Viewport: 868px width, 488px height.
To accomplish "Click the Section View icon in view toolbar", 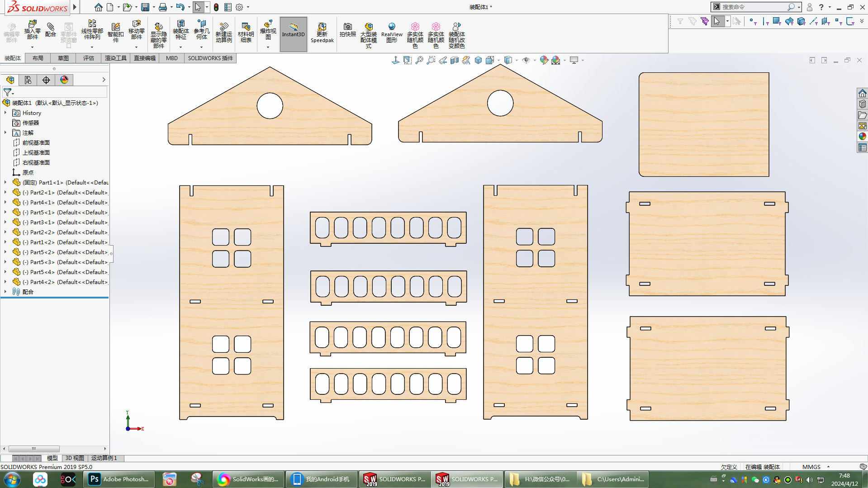I will (455, 60).
